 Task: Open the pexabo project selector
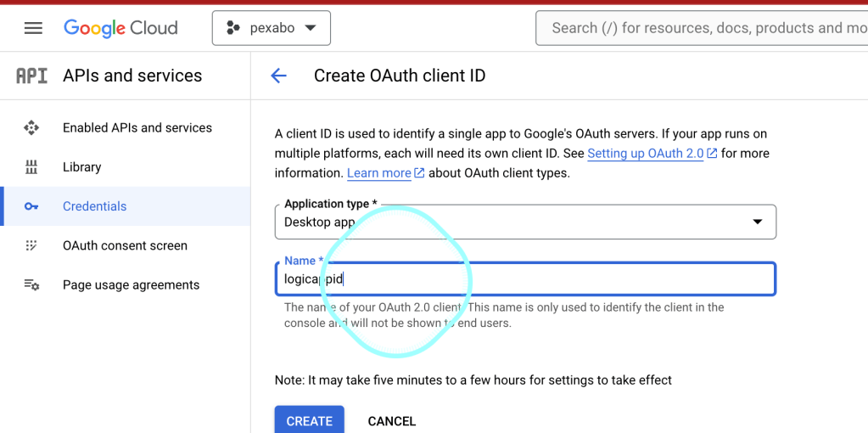click(x=272, y=28)
